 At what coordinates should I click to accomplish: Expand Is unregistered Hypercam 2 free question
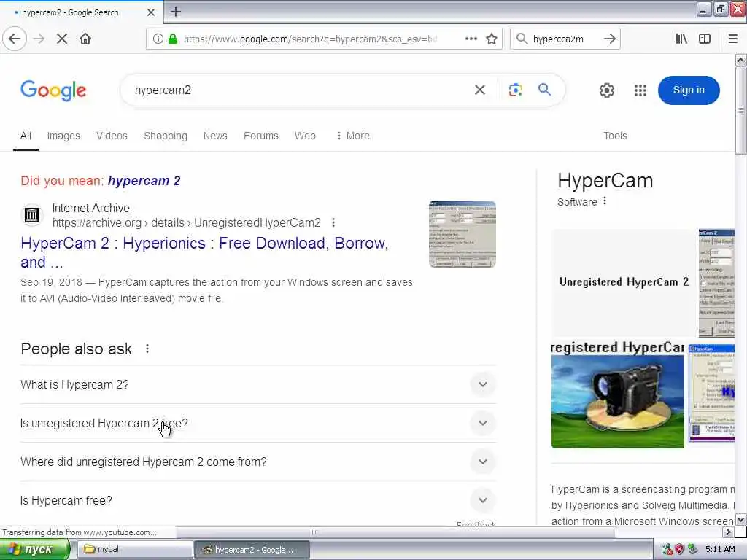[258, 423]
